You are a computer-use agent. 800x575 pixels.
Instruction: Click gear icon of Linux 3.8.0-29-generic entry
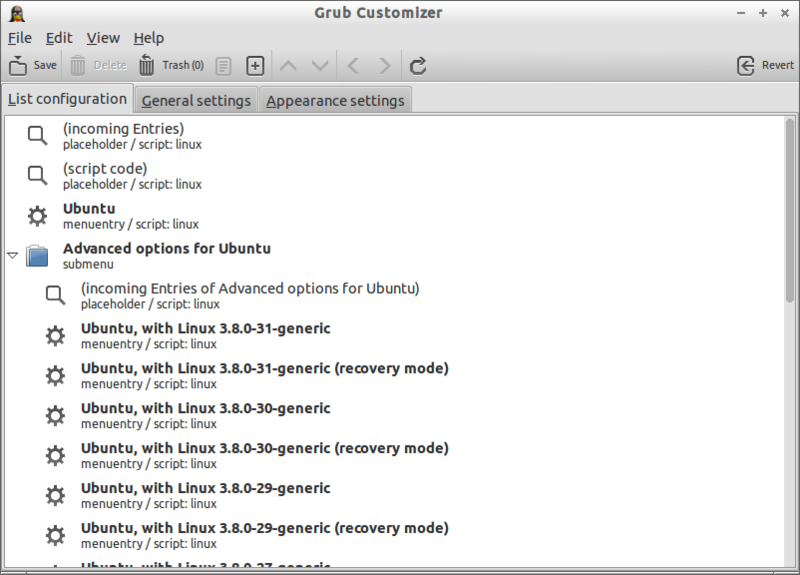coord(55,495)
